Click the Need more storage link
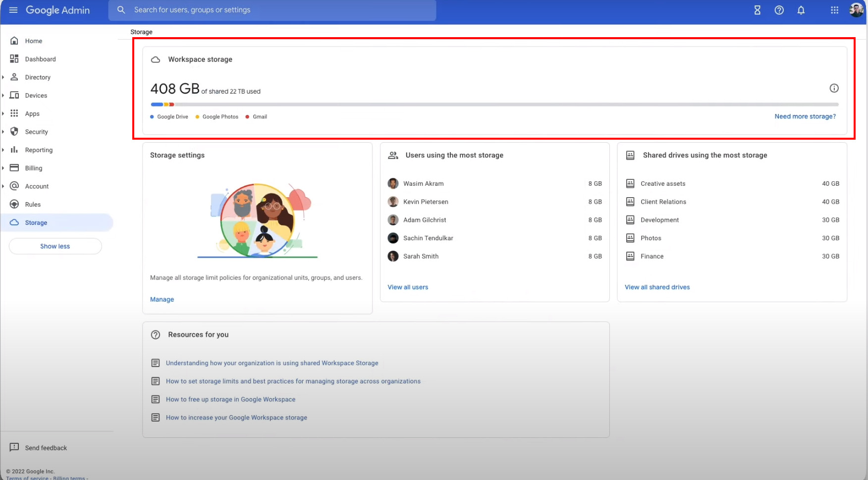Viewport: 868px width, 480px height. coord(805,116)
